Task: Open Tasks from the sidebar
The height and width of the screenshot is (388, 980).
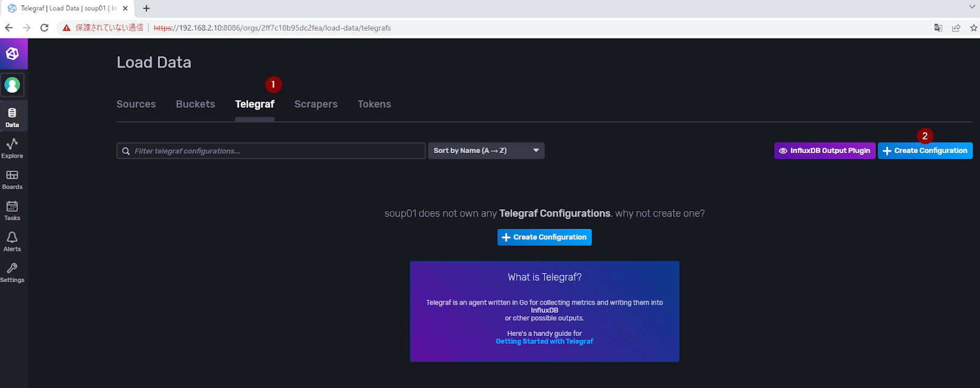Action: (x=12, y=211)
